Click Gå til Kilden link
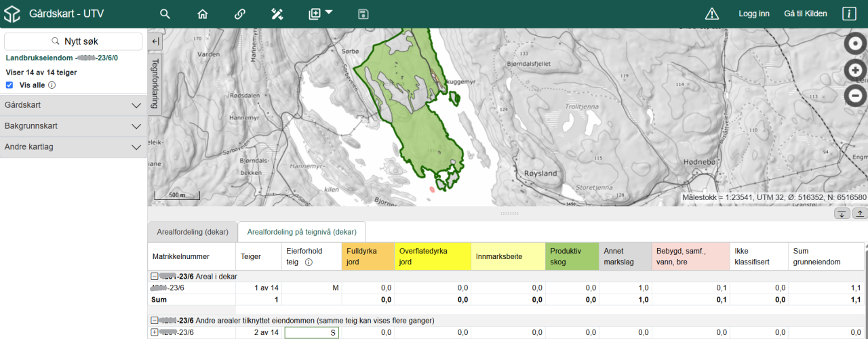Screen dimensions: 868x339 805,14
